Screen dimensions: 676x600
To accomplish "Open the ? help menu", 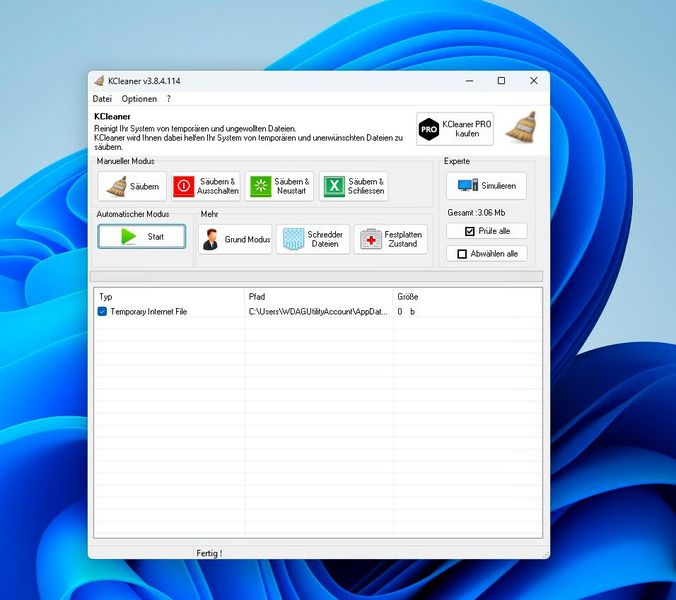I will pyautogui.click(x=169, y=99).
